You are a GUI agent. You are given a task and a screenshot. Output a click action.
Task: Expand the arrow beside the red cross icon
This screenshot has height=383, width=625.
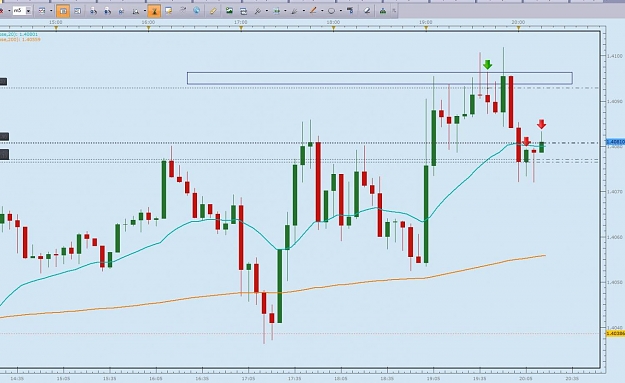[9, 11]
